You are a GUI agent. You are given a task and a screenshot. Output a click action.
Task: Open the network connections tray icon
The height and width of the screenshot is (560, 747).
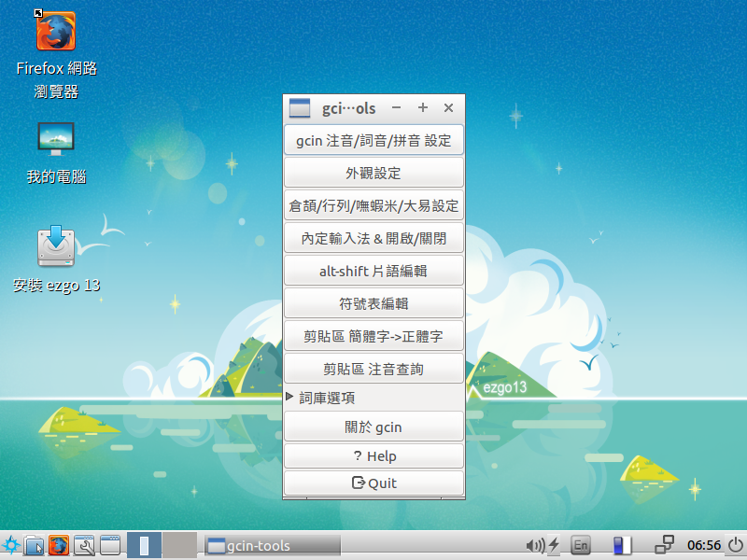tap(665, 545)
